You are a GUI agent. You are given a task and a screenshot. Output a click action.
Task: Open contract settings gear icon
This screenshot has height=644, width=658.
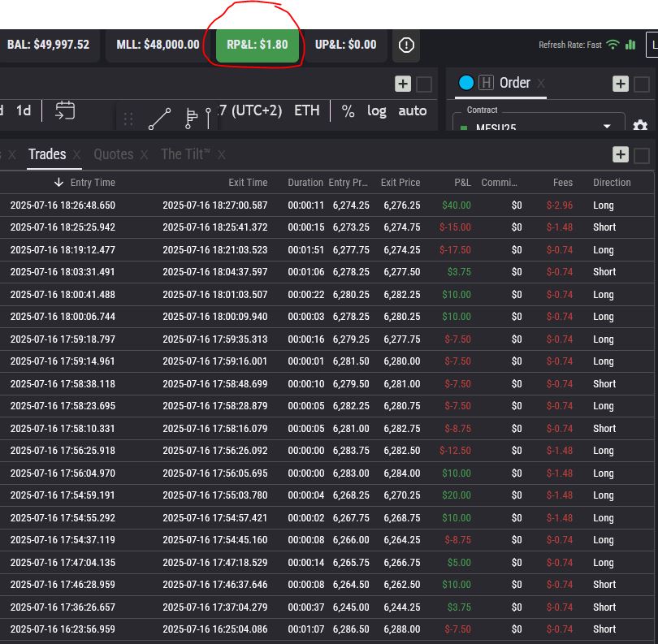click(x=640, y=126)
